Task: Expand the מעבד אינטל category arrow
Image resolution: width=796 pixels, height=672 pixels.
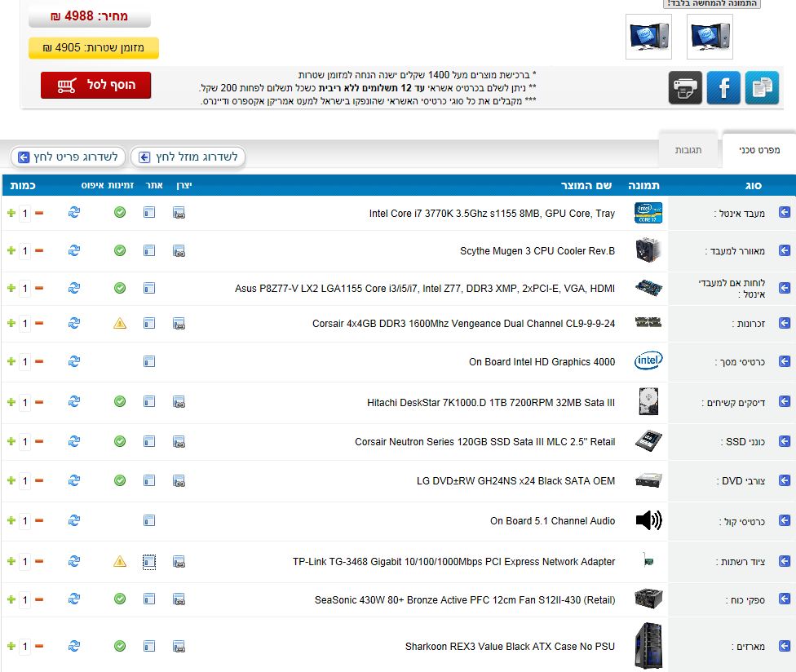Action: 785,213
